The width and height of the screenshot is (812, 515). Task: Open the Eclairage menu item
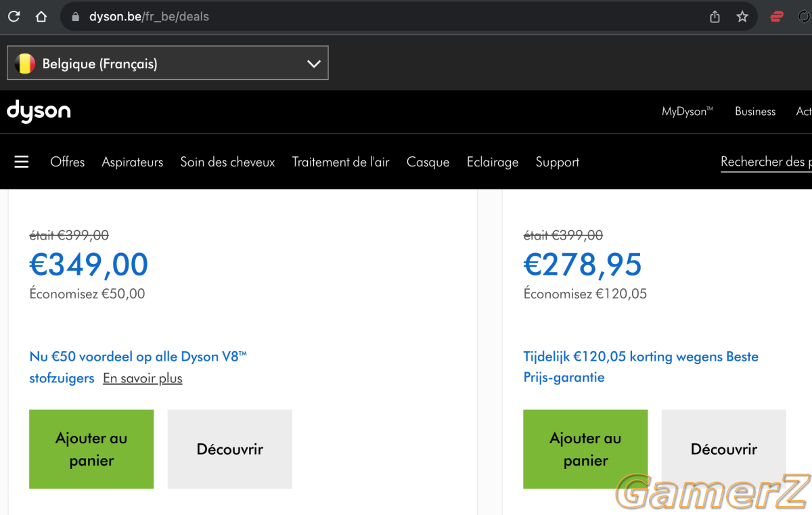[493, 162]
